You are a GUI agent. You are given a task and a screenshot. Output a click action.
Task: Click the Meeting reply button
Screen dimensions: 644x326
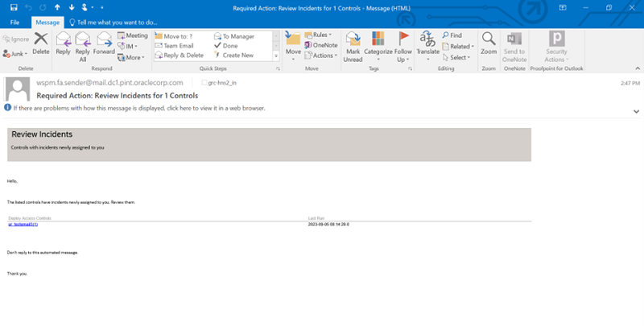[132, 35]
